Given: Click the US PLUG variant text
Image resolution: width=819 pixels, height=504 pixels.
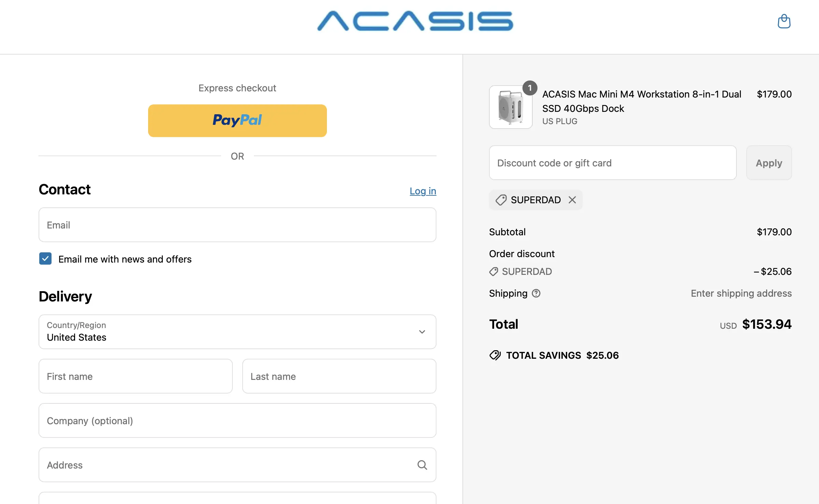Looking at the screenshot, I should (x=560, y=121).
